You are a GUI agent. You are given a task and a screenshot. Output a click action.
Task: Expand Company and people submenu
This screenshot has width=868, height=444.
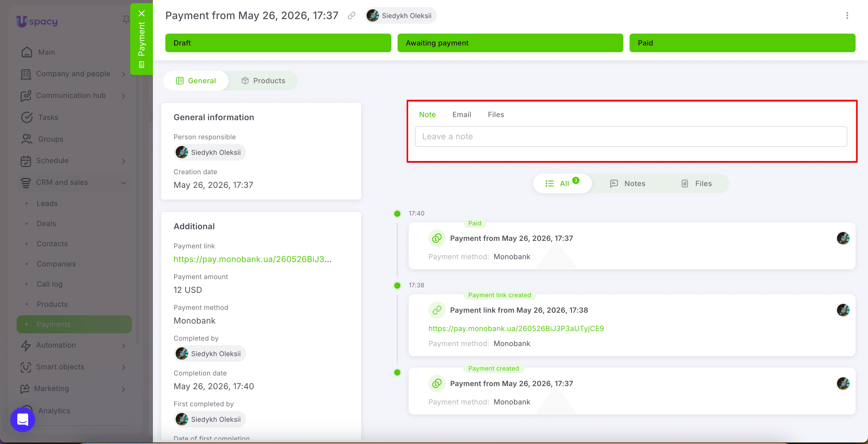[124, 74]
